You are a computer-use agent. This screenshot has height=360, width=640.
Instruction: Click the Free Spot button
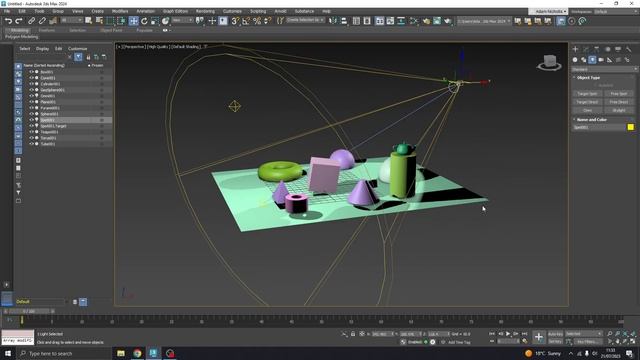(619, 93)
